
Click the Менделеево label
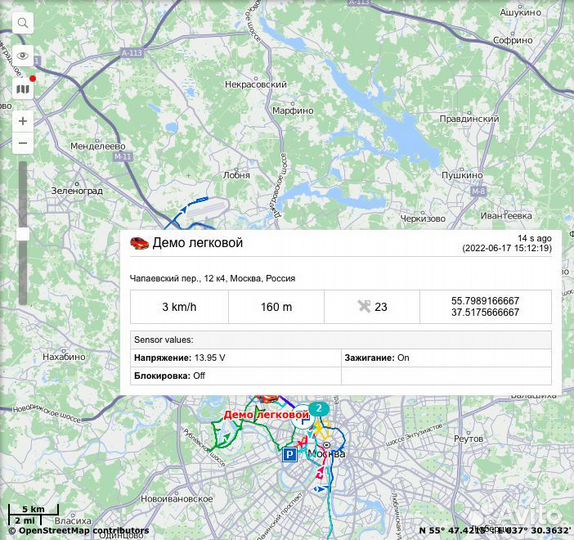tap(98, 146)
